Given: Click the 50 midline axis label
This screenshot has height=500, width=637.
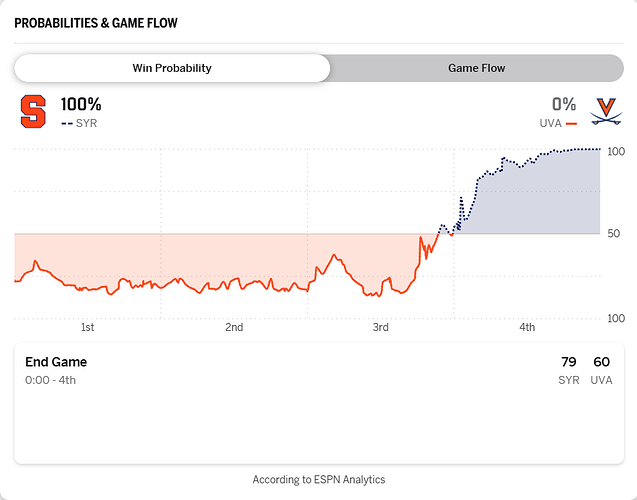Looking at the screenshot, I should click(x=613, y=234).
